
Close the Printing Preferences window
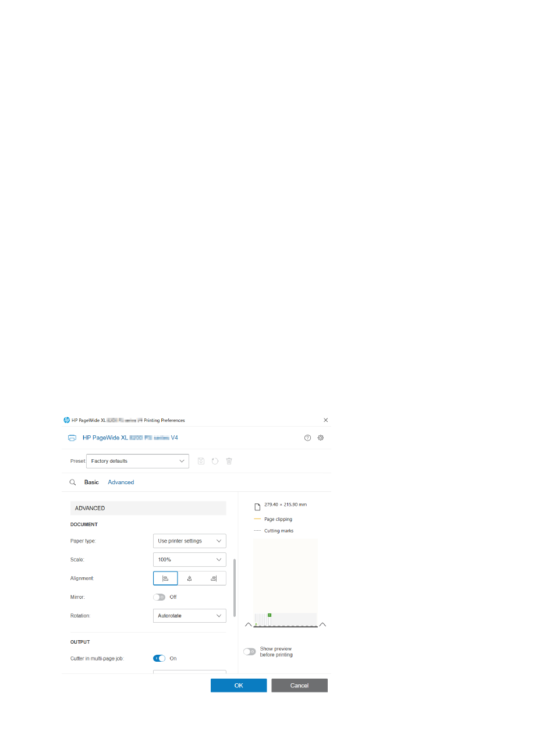(326, 420)
